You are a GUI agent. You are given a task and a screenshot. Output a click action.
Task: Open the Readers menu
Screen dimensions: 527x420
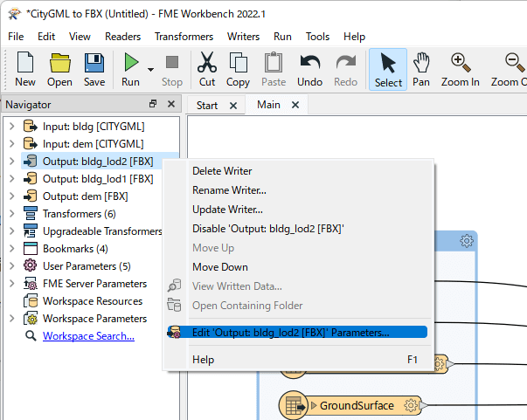pyautogui.click(x=122, y=37)
